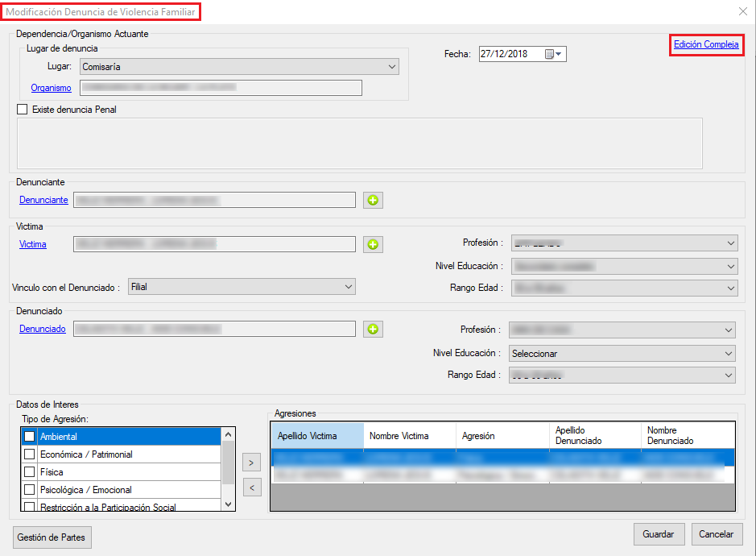Open Denunciado Nivel Educación Seleccionar dropdown

pyautogui.click(x=622, y=353)
